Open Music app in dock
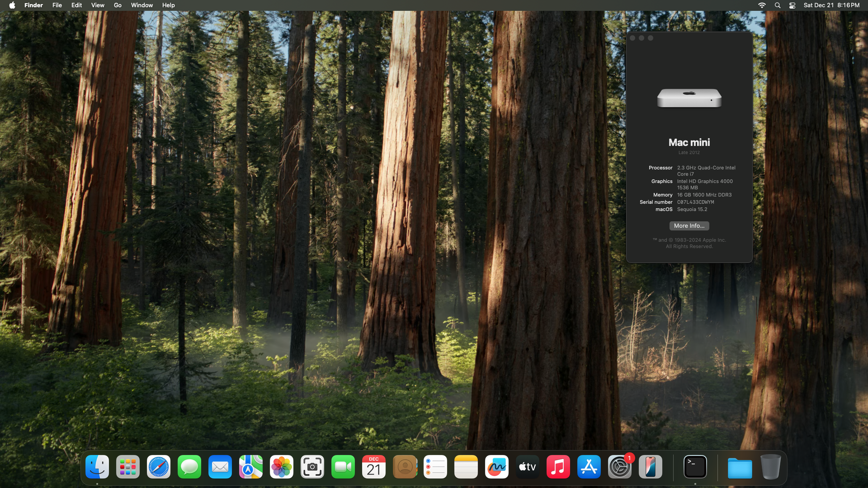 pyautogui.click(x=558, y=467)
